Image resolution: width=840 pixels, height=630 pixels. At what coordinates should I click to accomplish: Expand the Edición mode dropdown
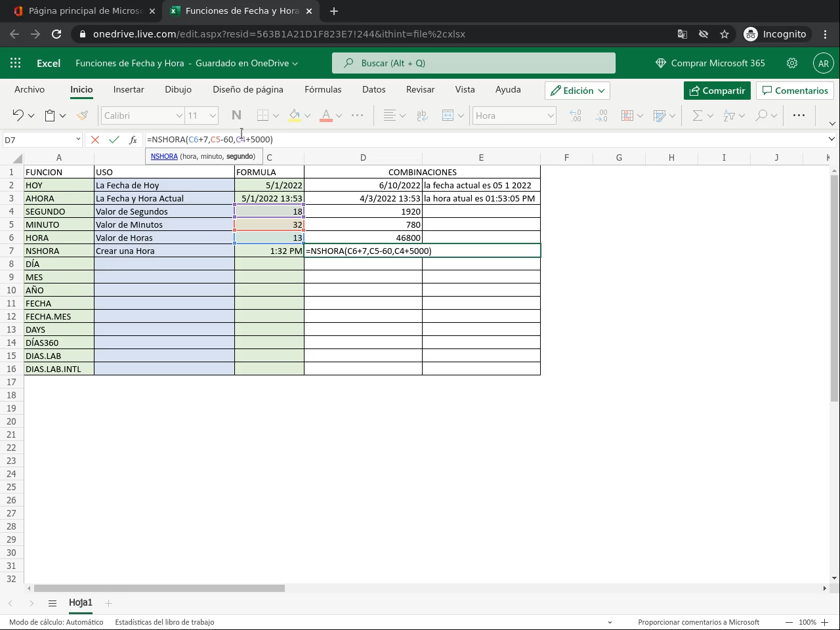point(577,91)
